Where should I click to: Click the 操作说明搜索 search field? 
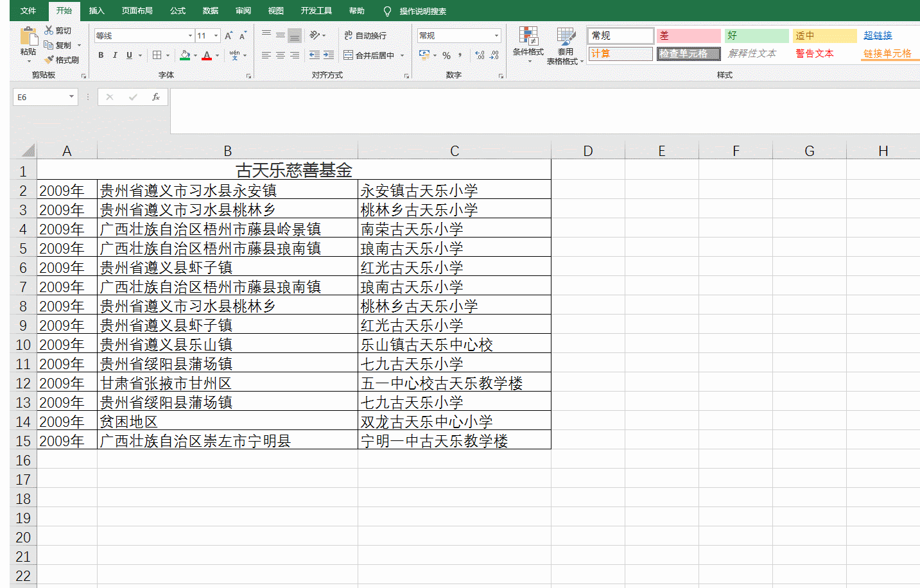pos(423,11)
